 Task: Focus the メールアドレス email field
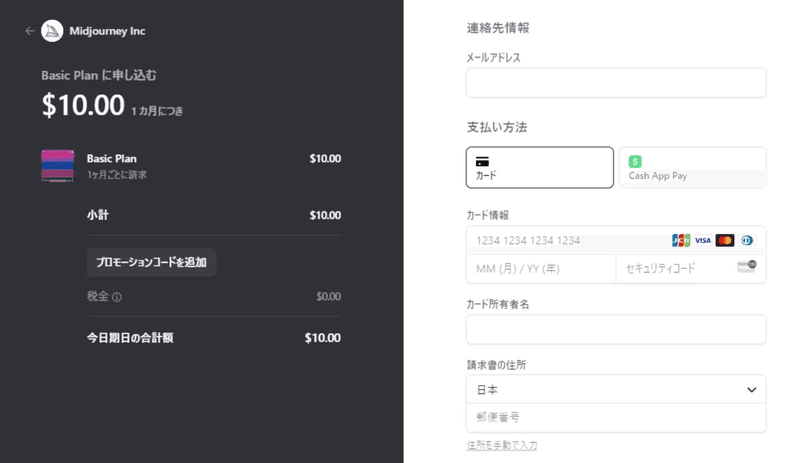pyautogui.click(x=616, y=83)
